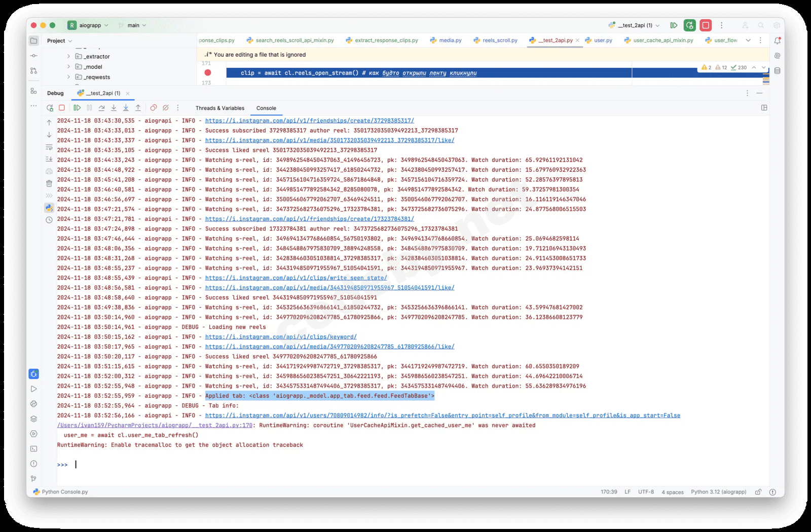Screen dimensions: 811x532
Task: Toggle the Python console prompt icon
Action: (x=49, y=208)
